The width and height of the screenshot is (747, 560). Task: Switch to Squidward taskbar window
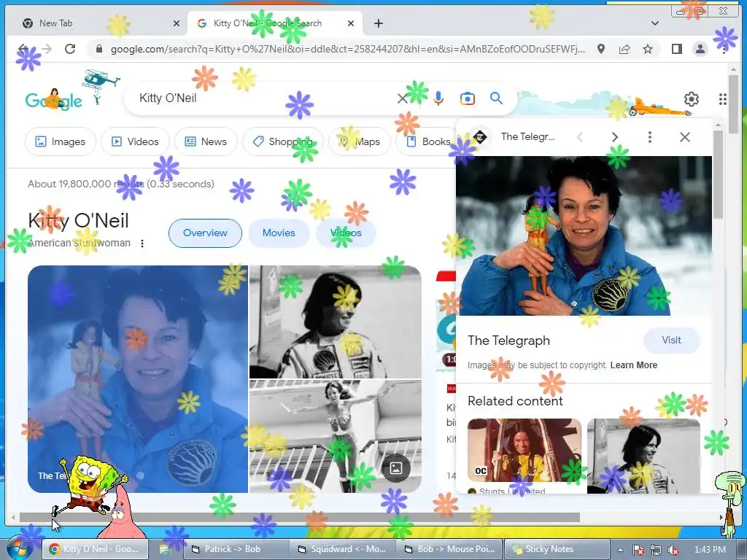(343, 549)
